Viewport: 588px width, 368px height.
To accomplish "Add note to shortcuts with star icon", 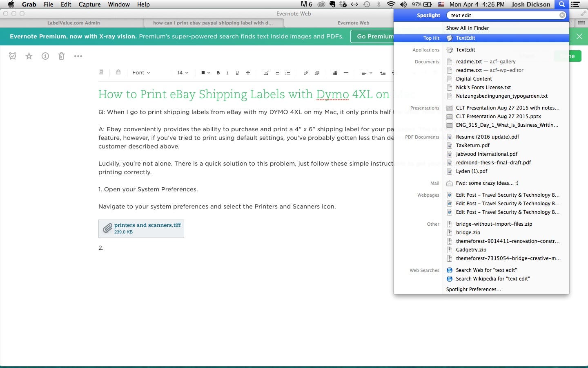I will 29,56.
